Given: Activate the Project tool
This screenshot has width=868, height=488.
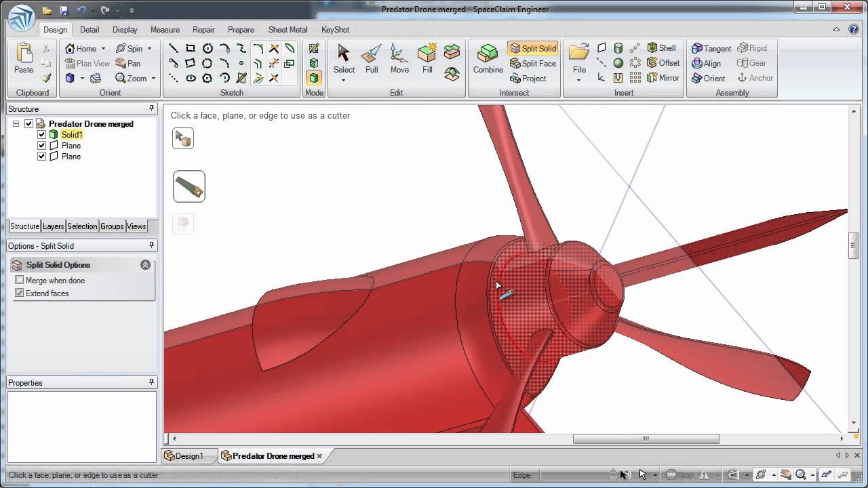Looking at the screenshot, I should pos(527,79).
